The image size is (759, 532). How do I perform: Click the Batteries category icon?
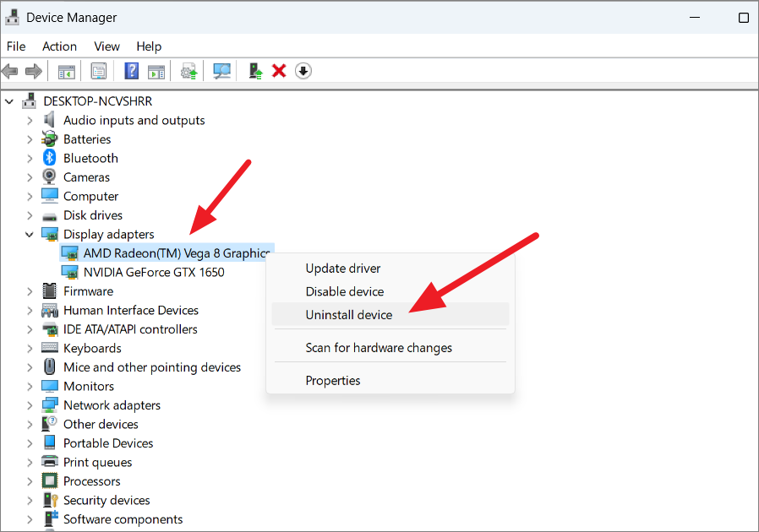[49, 138]
